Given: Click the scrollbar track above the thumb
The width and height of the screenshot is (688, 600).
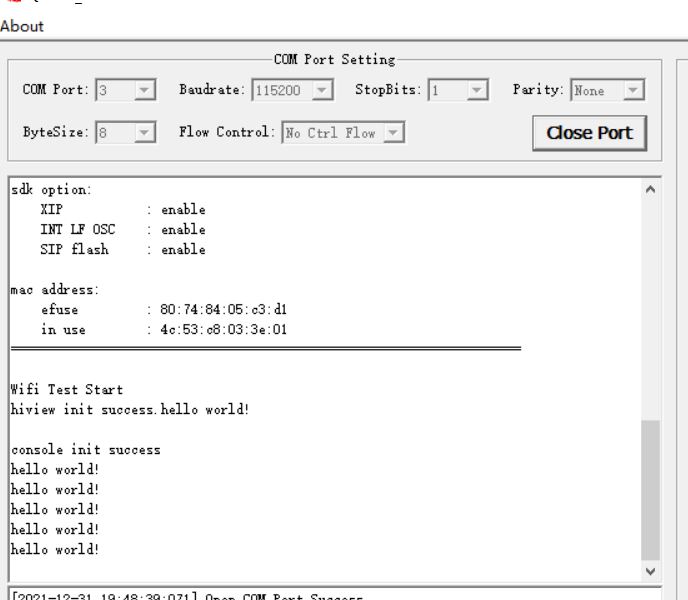Looking at the screenshot, I should [651, 309].
